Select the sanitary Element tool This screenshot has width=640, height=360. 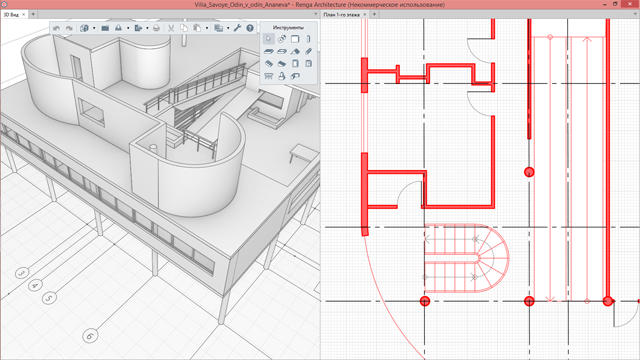point(282,76)
